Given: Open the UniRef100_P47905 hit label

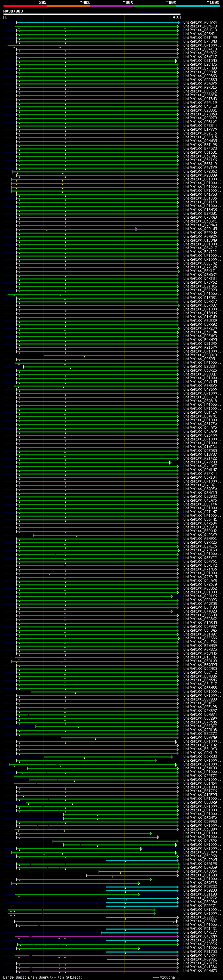Looking at the screenshot, I should tap(200, 860).
